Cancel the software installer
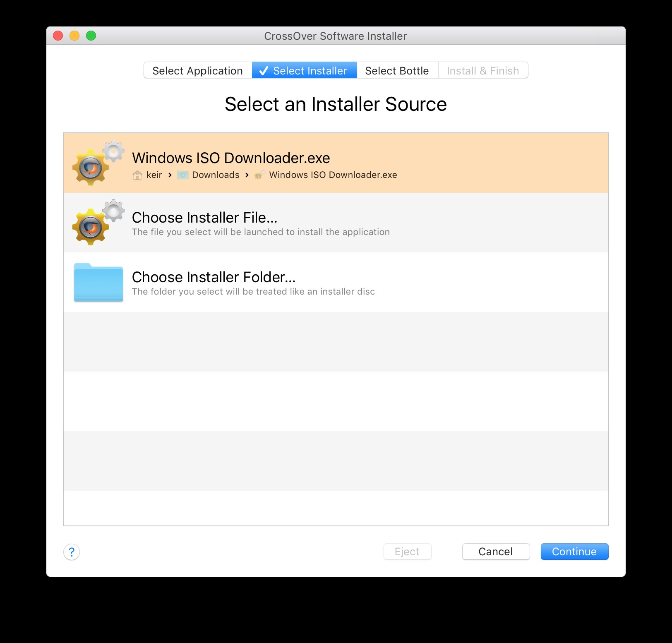 coord(495,552)
